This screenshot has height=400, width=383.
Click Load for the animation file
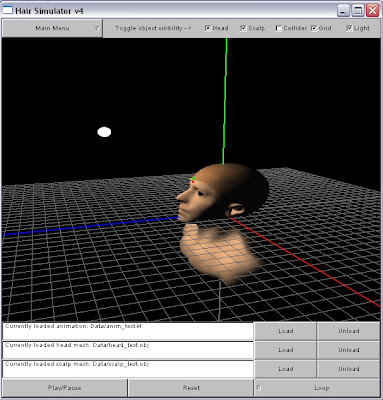pyautogui.click(x=285, y=331)
